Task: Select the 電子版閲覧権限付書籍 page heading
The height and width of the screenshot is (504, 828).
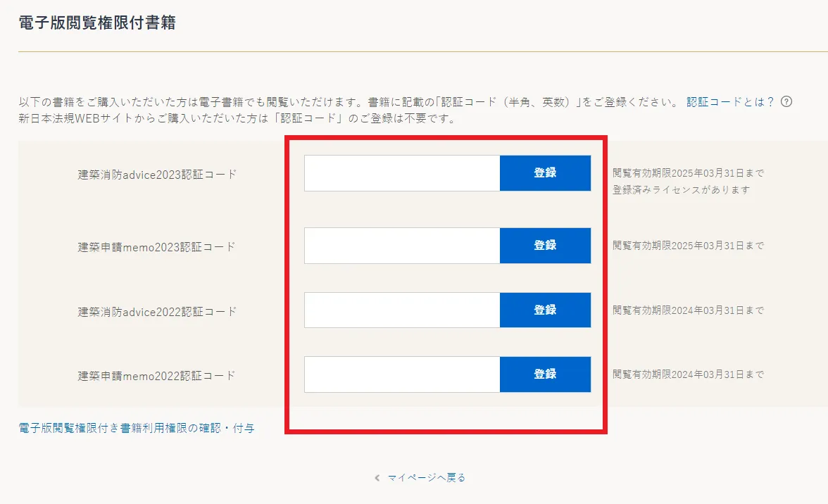Action: pyautogui.click(x=96, y=23)
